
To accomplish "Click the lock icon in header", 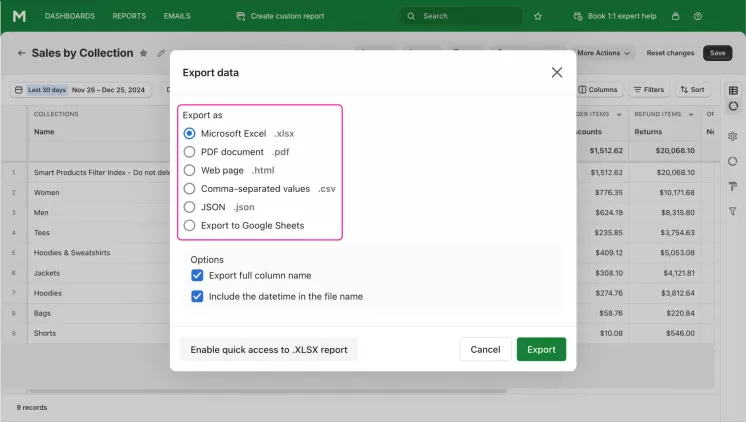I will [x=675, y=16].
